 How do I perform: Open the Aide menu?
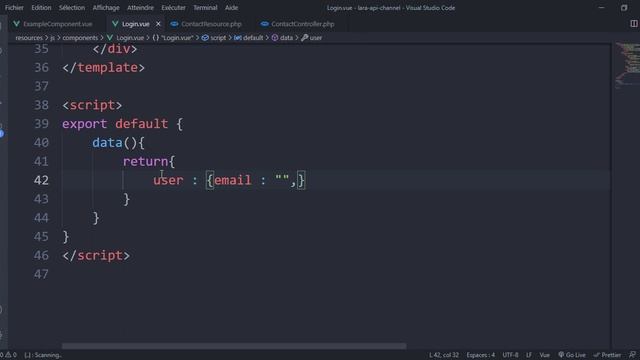[x=231, y=8]
